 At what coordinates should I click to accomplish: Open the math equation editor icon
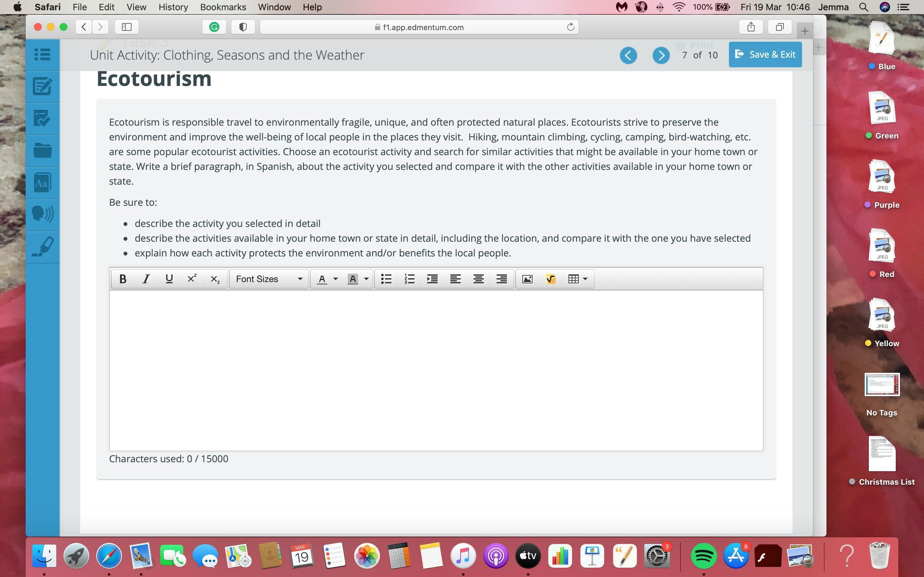pos(550,279)
